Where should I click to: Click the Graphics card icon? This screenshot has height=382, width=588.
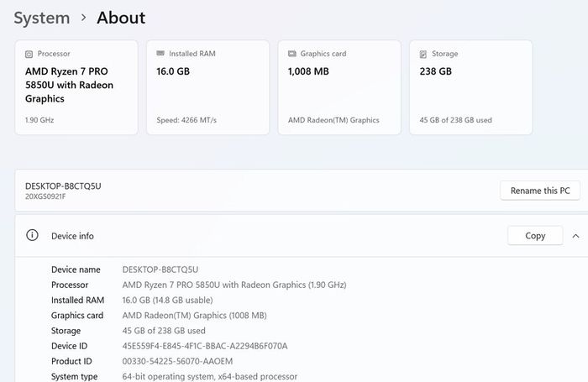point(292,54)
